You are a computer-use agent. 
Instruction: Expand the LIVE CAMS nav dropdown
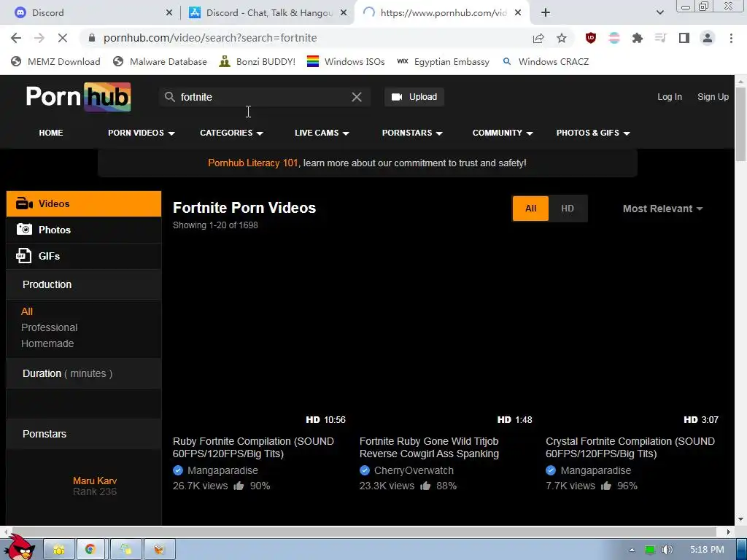(x=322, y=133)
